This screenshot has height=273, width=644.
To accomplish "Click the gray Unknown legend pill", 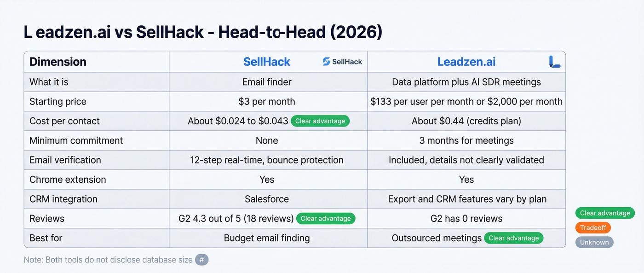I will tap(594, 243).
